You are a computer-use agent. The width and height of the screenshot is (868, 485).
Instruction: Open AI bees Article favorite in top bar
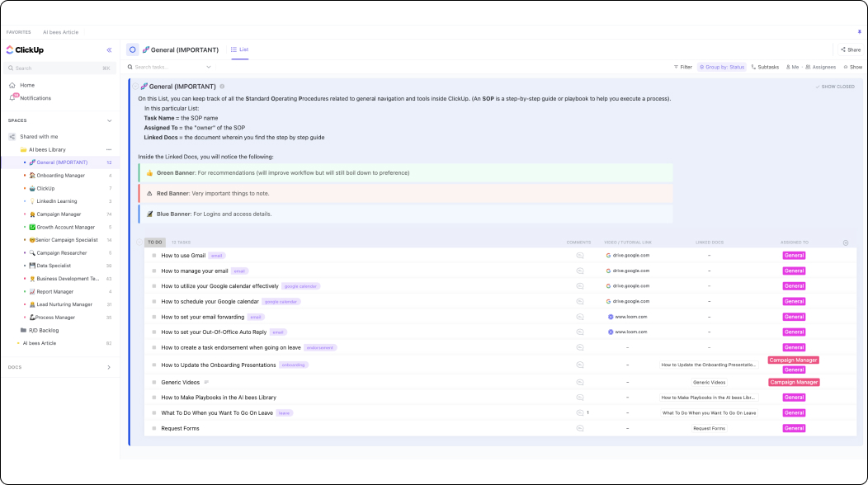pyautogui.click(x=61, y=32)
